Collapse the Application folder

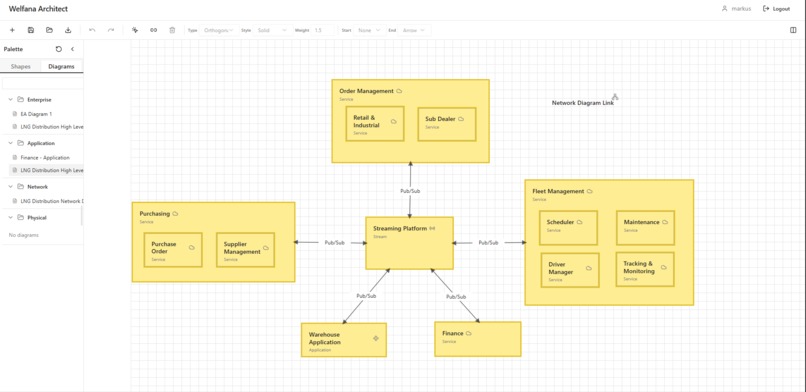coord(11,143)
